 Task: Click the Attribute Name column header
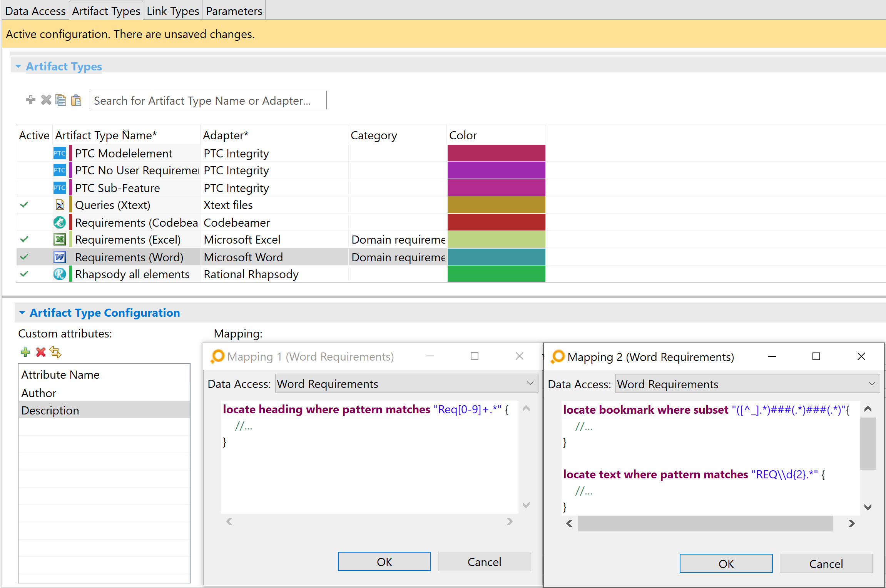[104, 374]
